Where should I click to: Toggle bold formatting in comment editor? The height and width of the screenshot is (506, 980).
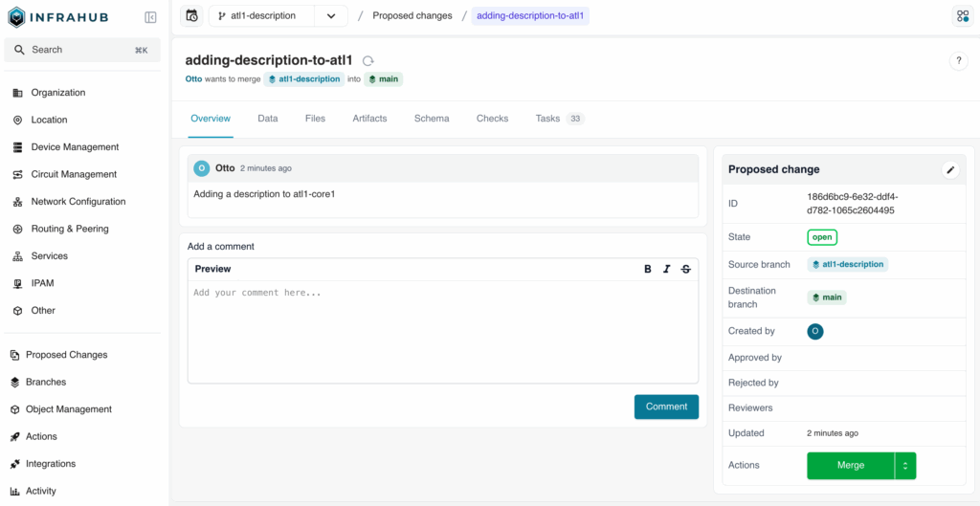[x=648, y=269]
